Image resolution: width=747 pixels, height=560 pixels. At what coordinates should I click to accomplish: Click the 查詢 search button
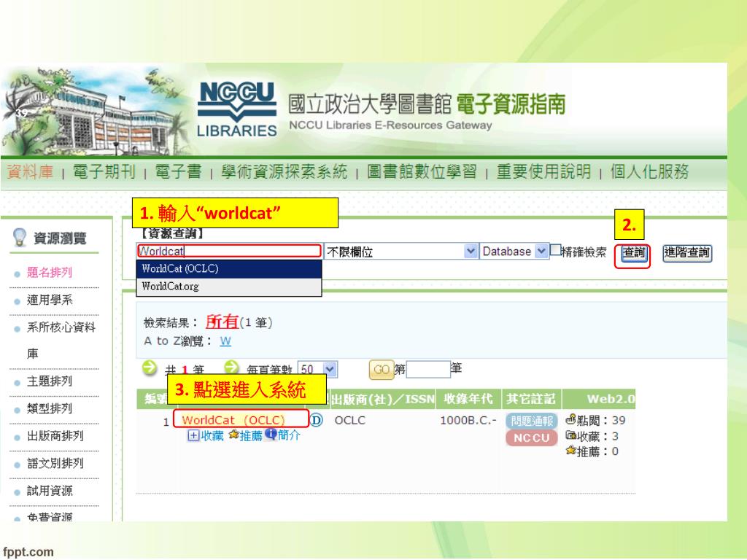(634, 252)
